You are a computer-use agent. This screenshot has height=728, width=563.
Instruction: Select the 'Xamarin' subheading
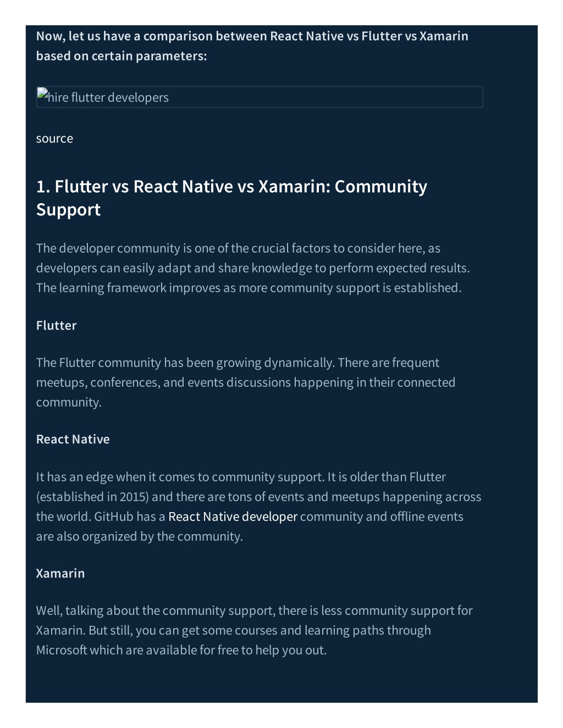60,574
